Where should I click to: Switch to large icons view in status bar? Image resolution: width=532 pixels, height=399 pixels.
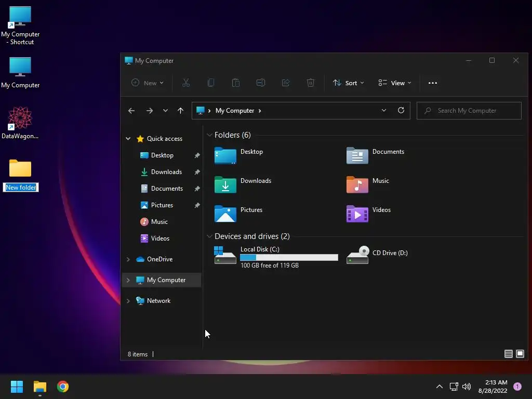[x=520, y=354]
